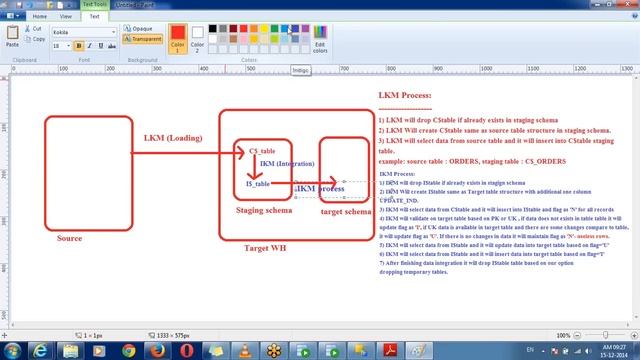
Task: Show hidden tray icons arrow
Action: [x=543, y=351]
